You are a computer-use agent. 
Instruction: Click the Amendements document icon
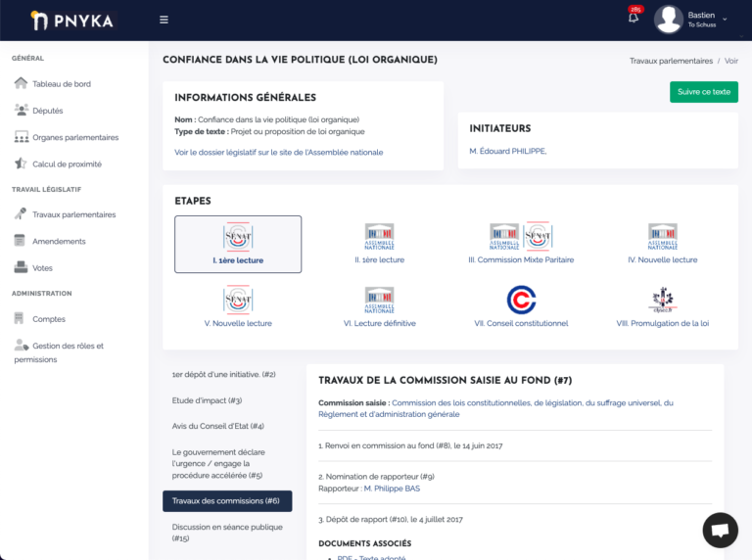pos(20,240)
